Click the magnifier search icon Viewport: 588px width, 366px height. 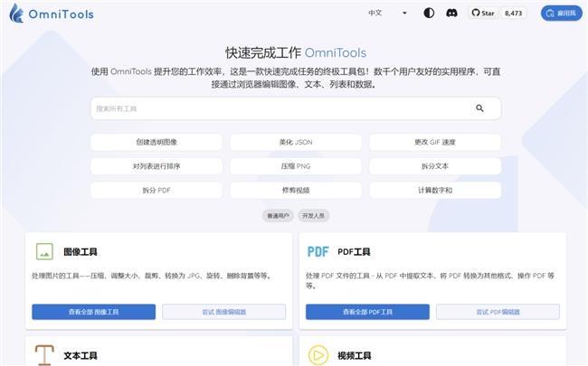[x=479, y=108]
